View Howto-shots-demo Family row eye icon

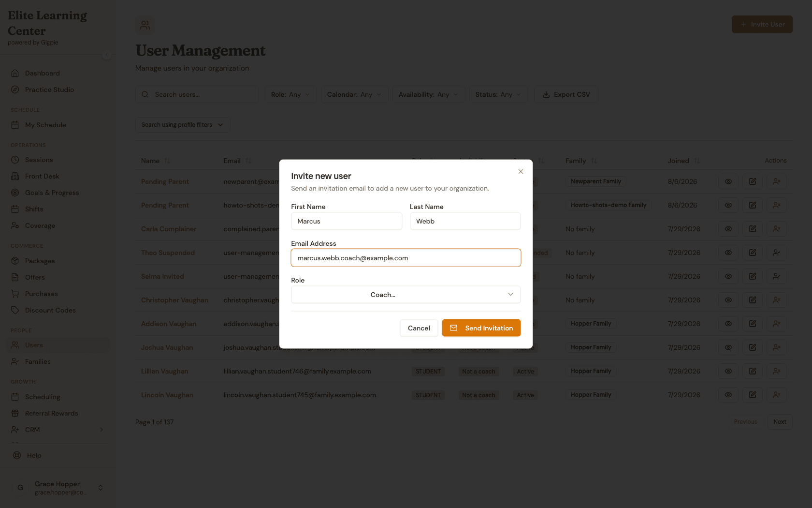coord(728,205)
